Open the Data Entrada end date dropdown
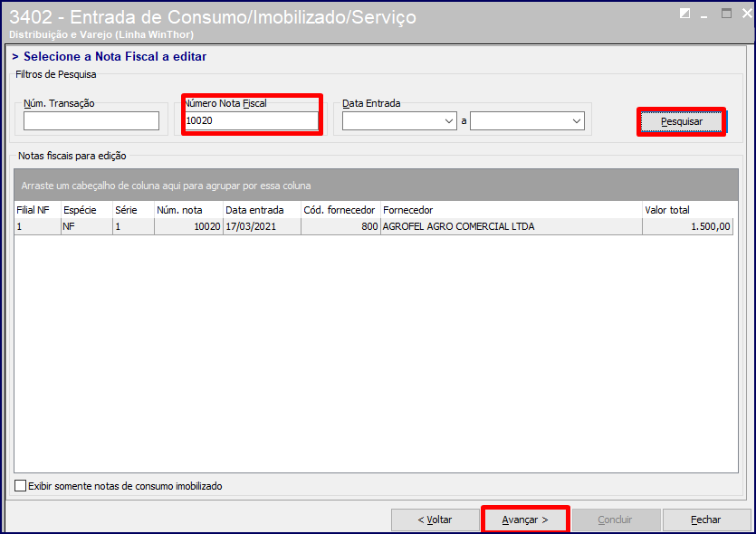 tap(577, 121)
